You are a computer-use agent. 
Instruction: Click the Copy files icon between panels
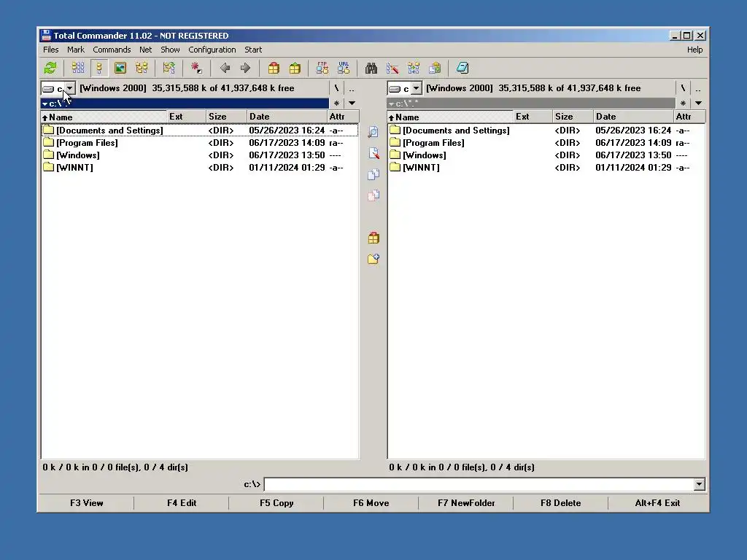[x=373, y=174]
